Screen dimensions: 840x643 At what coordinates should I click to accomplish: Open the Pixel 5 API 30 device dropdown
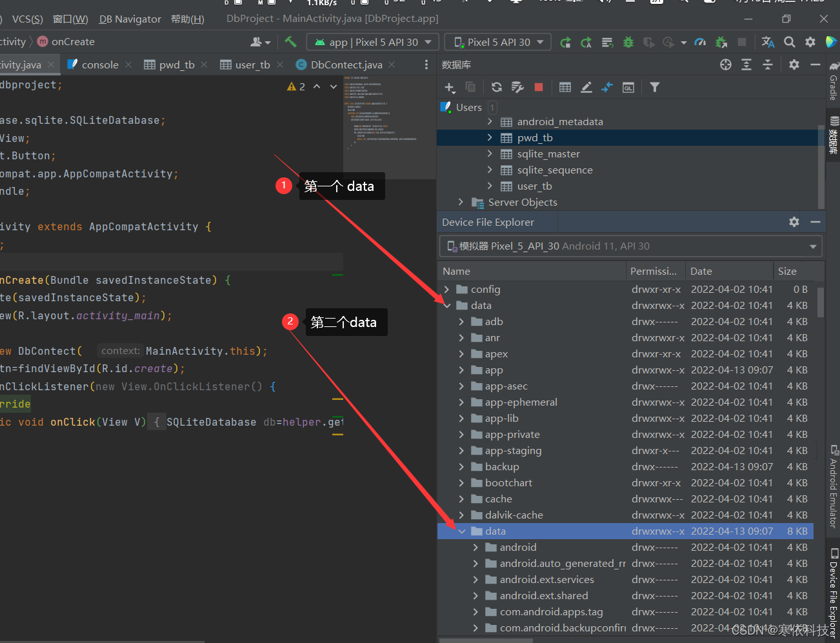pos(498,43)
